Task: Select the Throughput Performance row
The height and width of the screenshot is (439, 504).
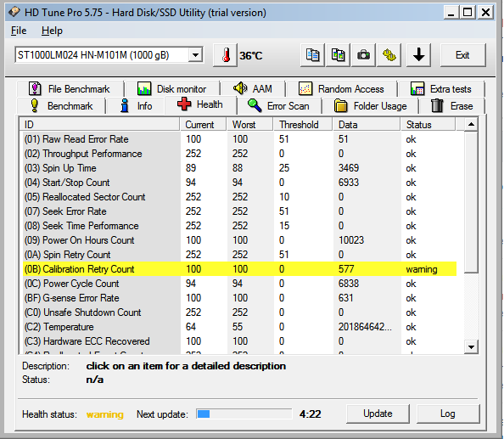Action: tap(240, 154)
